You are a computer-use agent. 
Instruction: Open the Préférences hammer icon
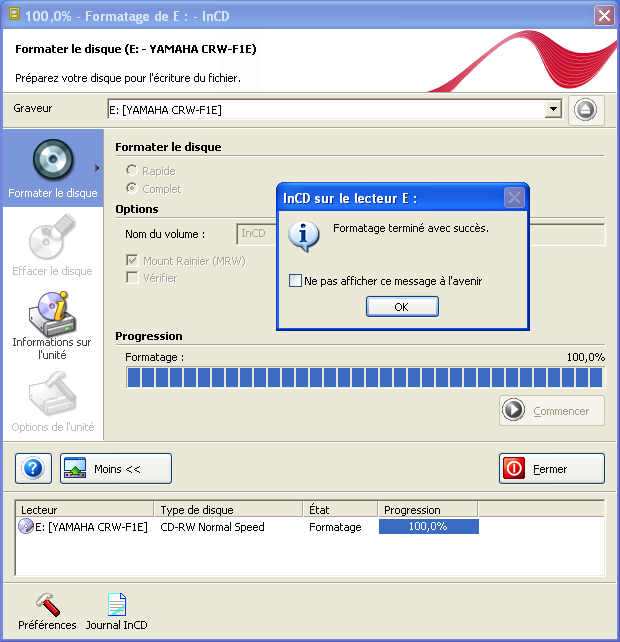(47, 612)
